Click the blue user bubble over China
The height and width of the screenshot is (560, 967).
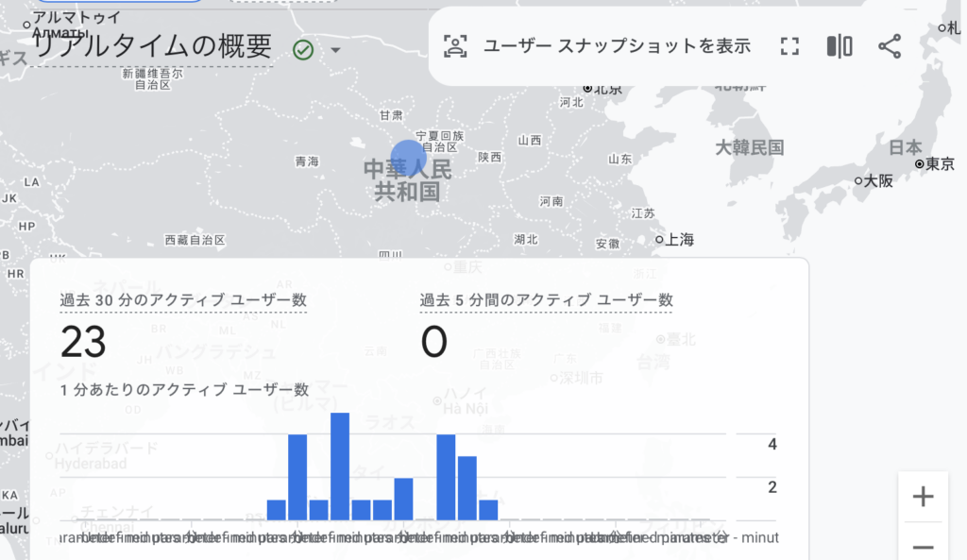[409, 157]
